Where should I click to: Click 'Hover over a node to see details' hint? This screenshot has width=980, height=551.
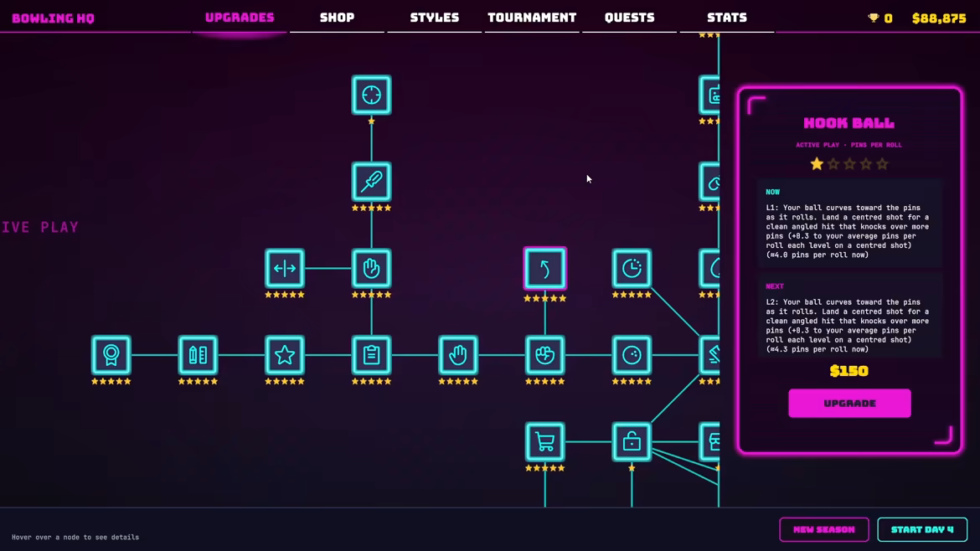[x=75, y=538]
